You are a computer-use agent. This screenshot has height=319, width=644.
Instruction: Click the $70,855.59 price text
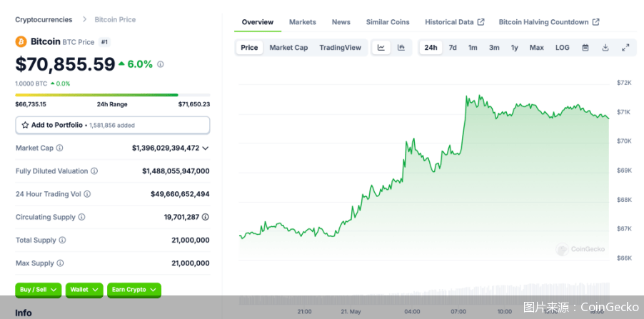point(65,64)
